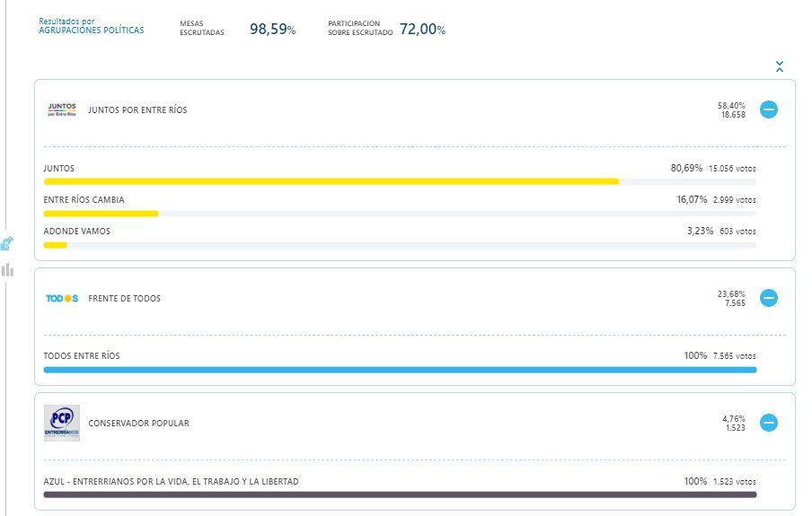The image size is (812, 516).
Task: Click the Azul Entrerrianos dark bar
Action: coord(400,494)
